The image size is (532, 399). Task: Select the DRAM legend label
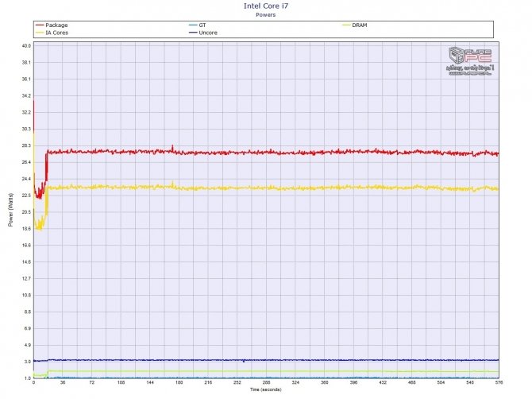[360, 25]
